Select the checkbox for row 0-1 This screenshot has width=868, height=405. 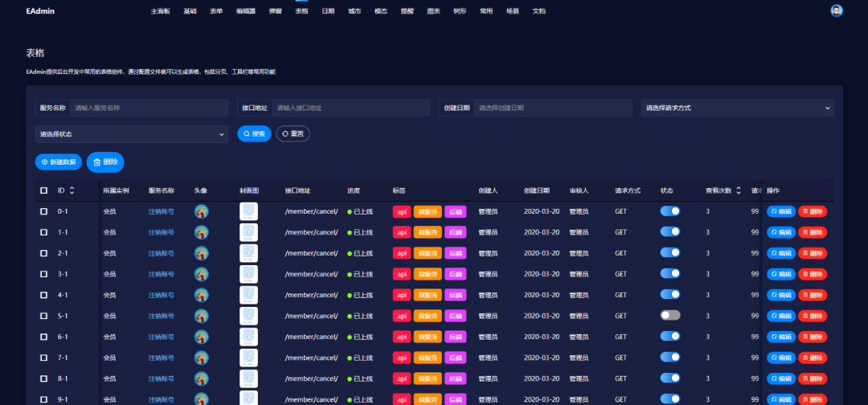(x=43, y=211)
